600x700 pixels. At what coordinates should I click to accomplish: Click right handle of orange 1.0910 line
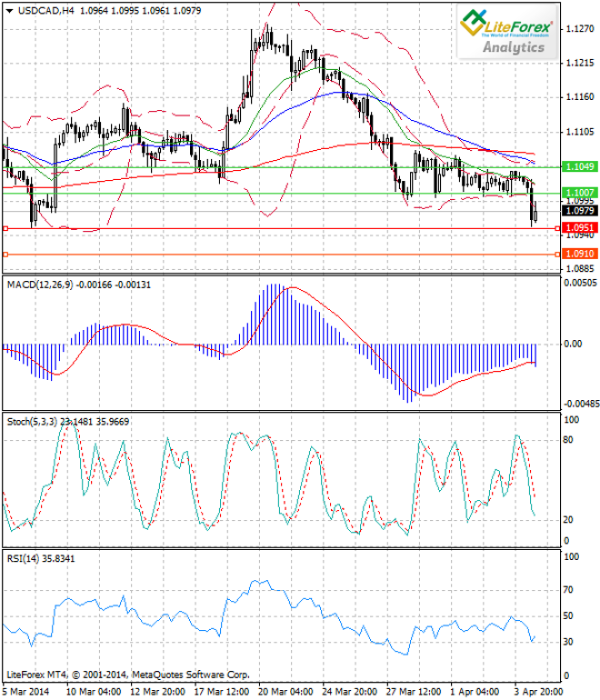pos(557,255)
